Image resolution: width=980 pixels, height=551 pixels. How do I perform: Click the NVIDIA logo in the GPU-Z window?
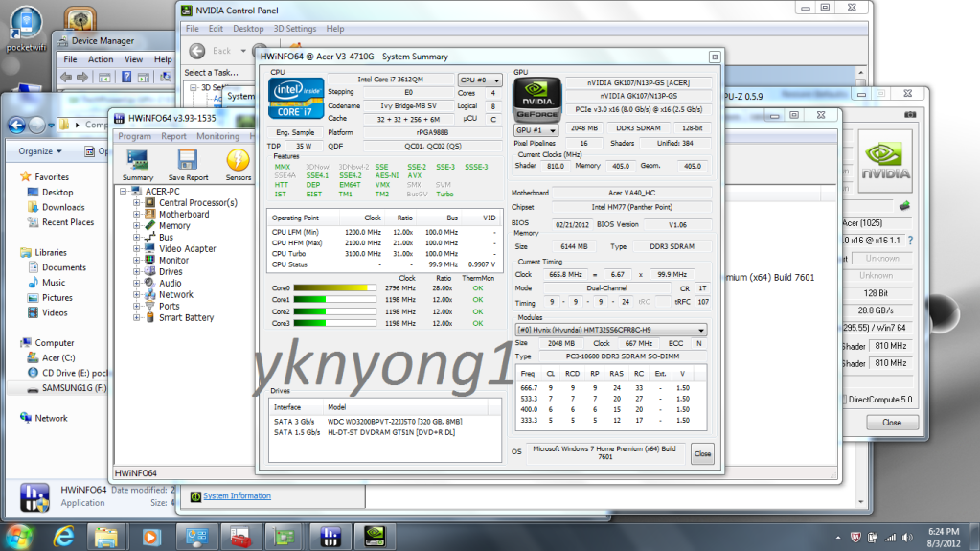point(885,161)
